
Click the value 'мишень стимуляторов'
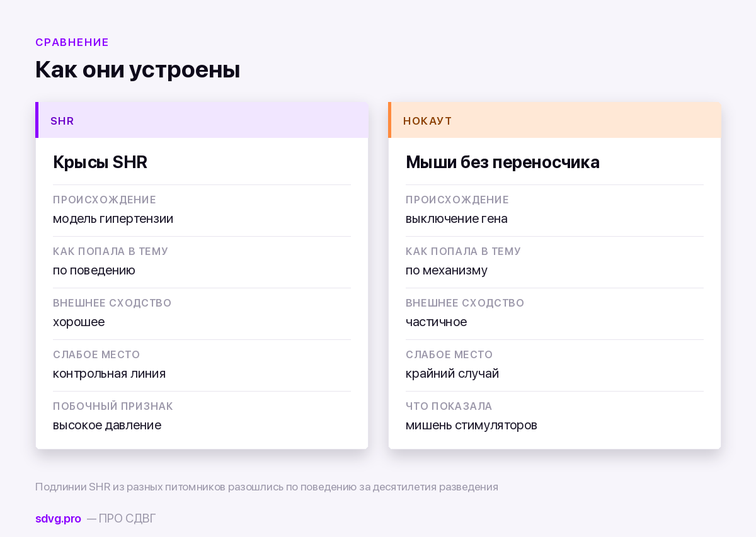pyautogui.click(x=471, y=426)
